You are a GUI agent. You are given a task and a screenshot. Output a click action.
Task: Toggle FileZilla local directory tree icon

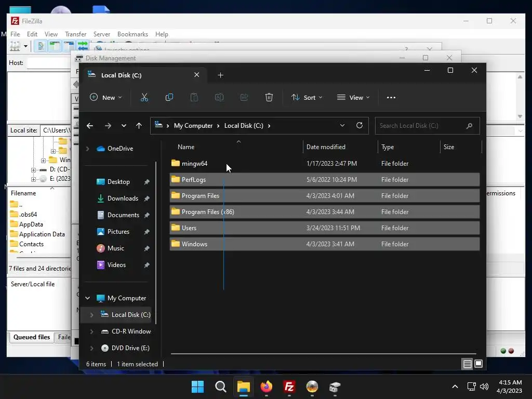54,46
